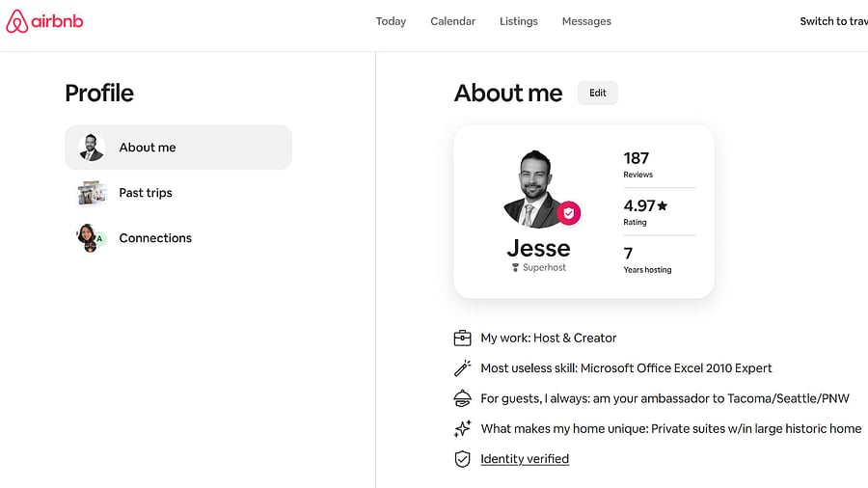Click 'What makes my home unique' text
This screenshot has width=868, height=488.
point(671,429)
